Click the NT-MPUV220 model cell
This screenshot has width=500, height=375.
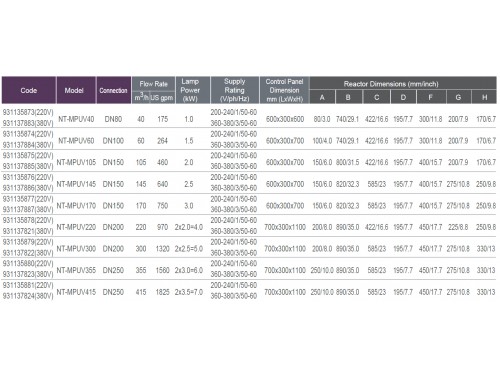76,227
